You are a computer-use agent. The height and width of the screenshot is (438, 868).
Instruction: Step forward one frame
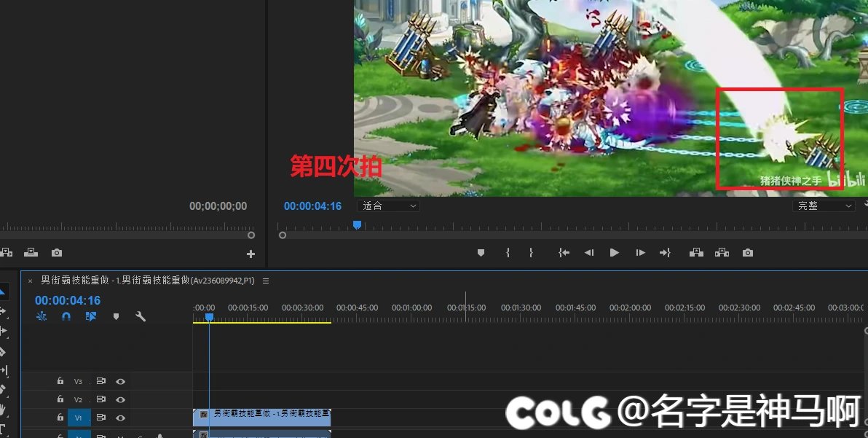pos(641,252)
